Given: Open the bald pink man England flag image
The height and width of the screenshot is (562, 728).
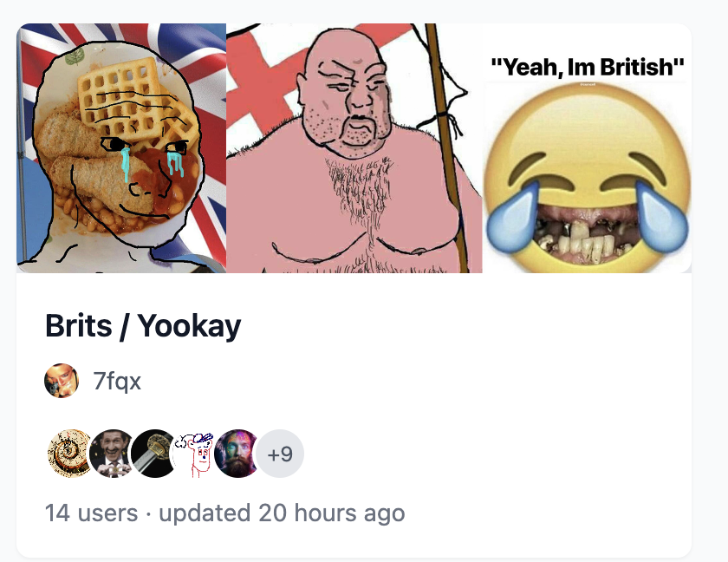Looking at the screenshot, I should [x=354, y=148].
